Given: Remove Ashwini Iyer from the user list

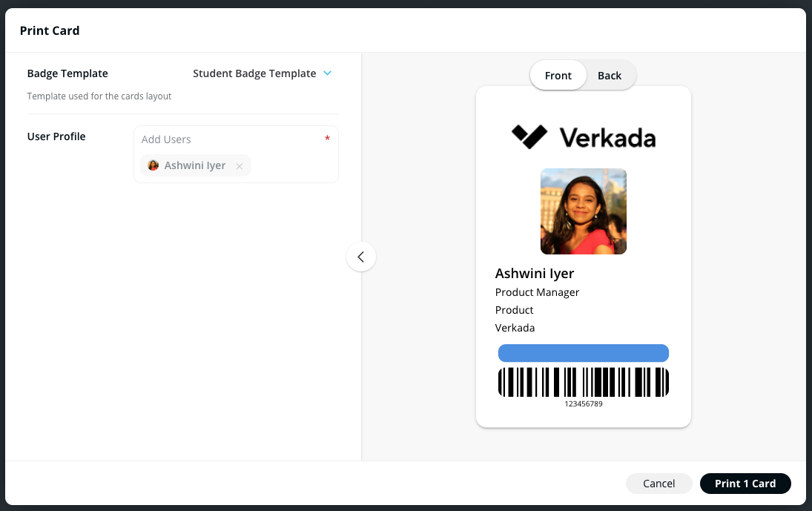Looking at the screenshot, I should pyautogui.click(x=239, y=166).
